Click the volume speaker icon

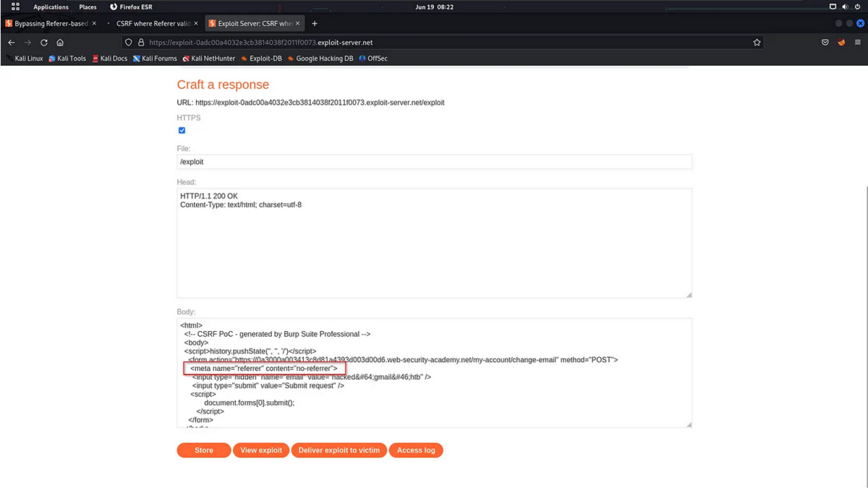[x=845, y=7]
